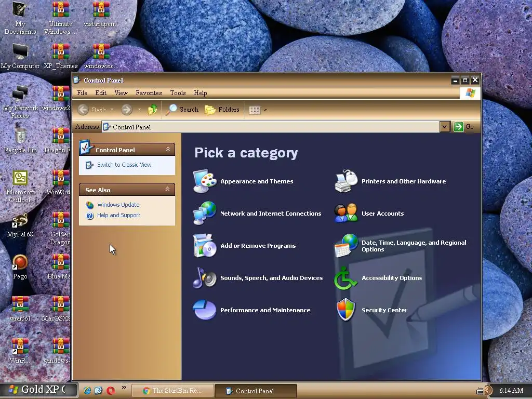Viewport: 532px width, 399px height.
Task: Open Date, Time, Language, Regional Options icon
Action: click(x=346, y=245)
